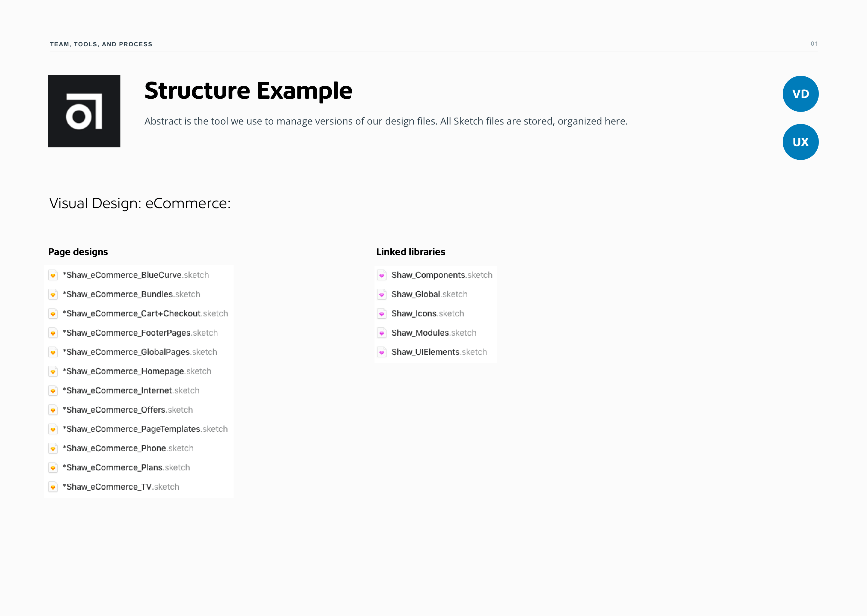Open Shaw_eCommerce_Bundles.sketch file
This screenshot has height=616, width=867.
131,294
